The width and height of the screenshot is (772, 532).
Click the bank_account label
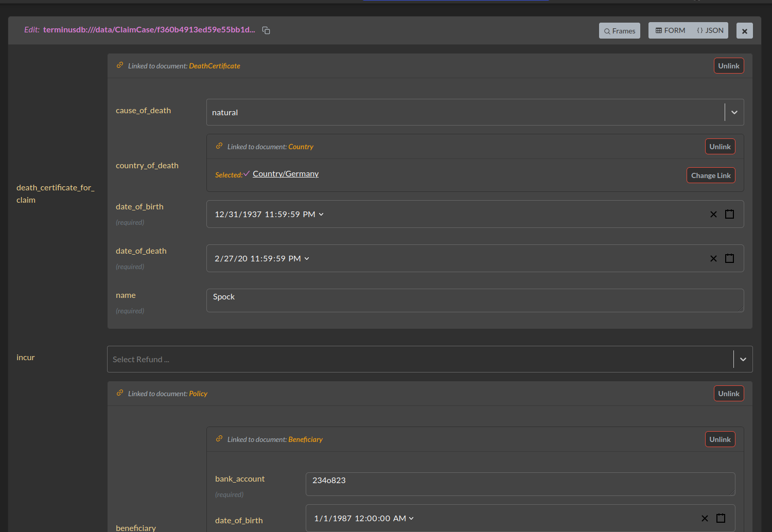[x=240, y=479]
